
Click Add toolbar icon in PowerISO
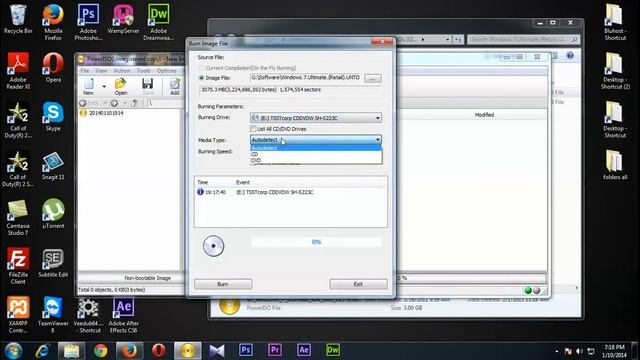coord(175,87)
